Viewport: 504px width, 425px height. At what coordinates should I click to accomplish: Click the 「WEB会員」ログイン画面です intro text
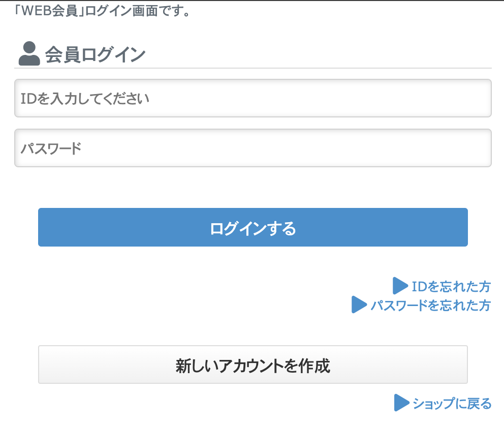102,11
